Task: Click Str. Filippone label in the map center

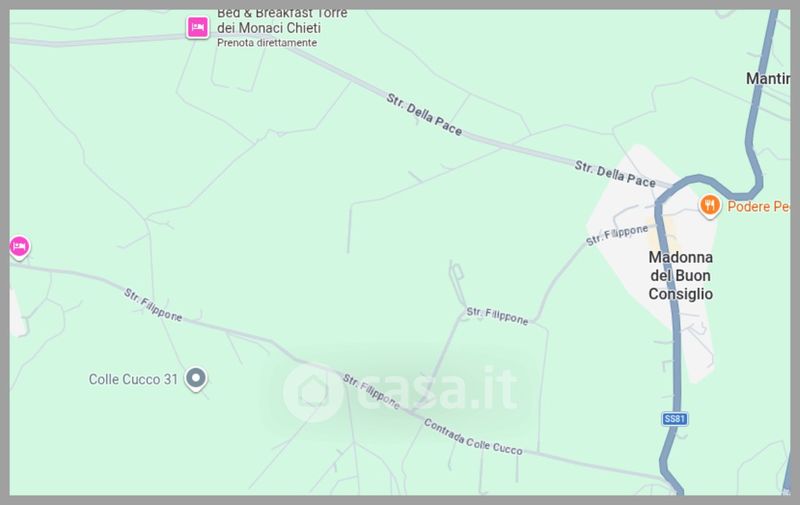Action: tap(497, 316)
